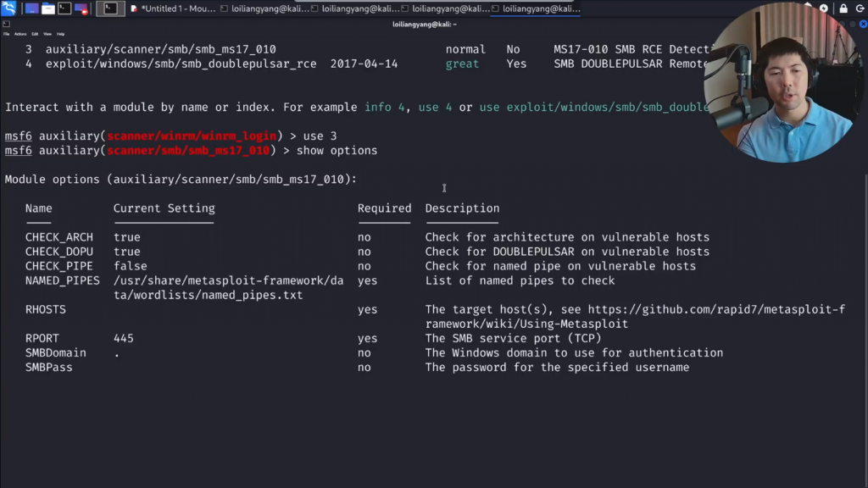Click the log out icon in panel
Image resolution: width=868 pixels, height=488 pixels.
(859, 8)
